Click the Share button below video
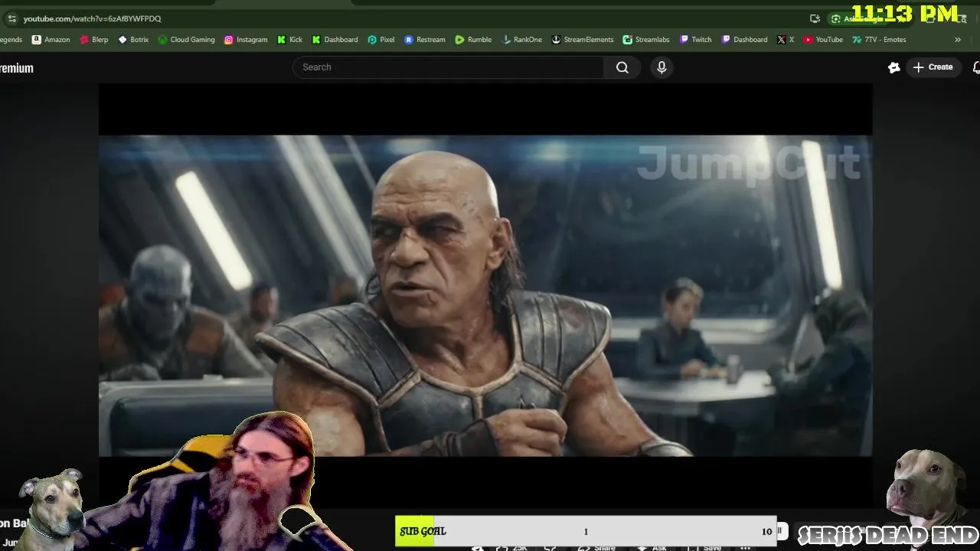This screenshot has width=980, height=551. pos(598,547)
